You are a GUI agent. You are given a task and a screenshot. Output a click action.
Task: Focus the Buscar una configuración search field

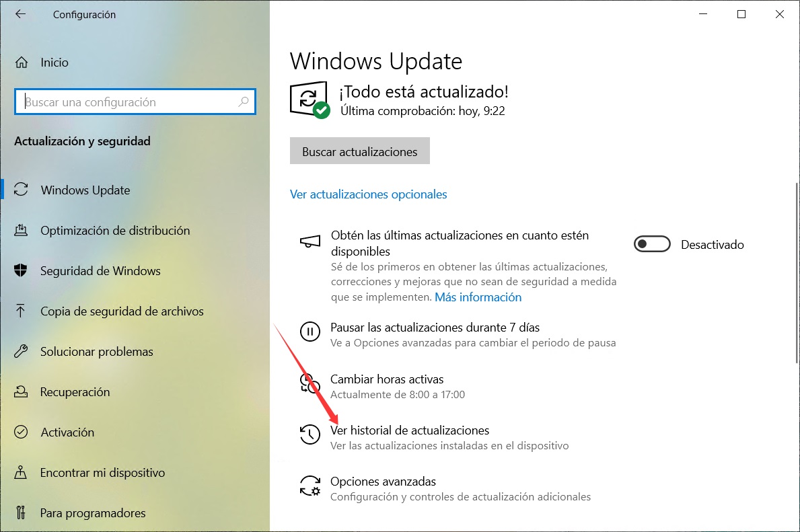tap(135, 102)
